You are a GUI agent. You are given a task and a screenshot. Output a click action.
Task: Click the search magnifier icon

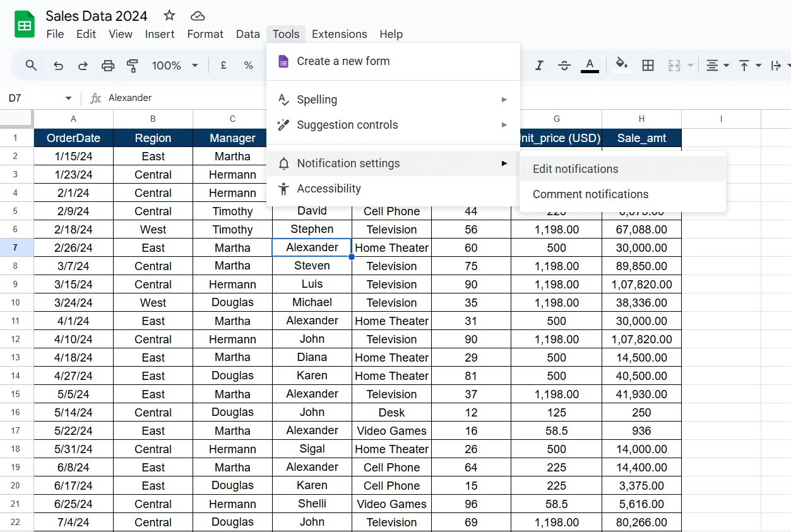(32, 66)
